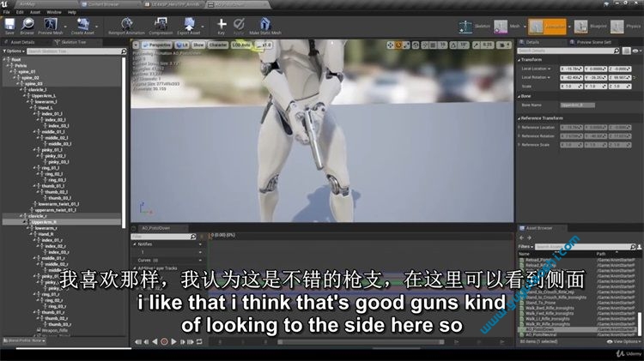Open the Edit menu
Image resolution: width=644 pixels, height=361 pixels.
(x=20, y=12)
